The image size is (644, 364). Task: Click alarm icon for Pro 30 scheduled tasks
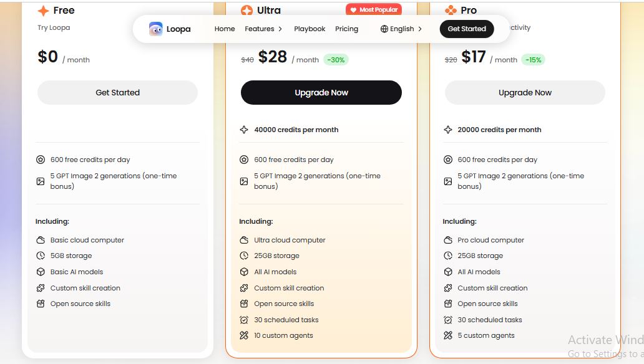click(x=448, y=320)
